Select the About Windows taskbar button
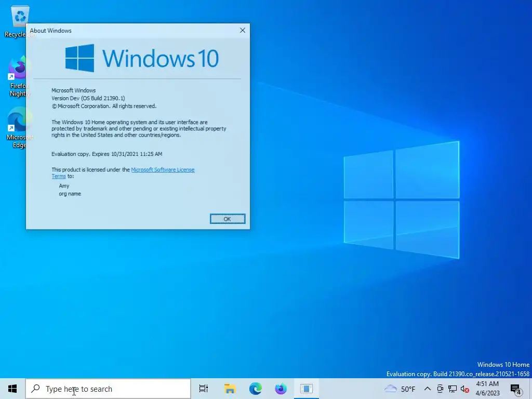 (307, 389)
